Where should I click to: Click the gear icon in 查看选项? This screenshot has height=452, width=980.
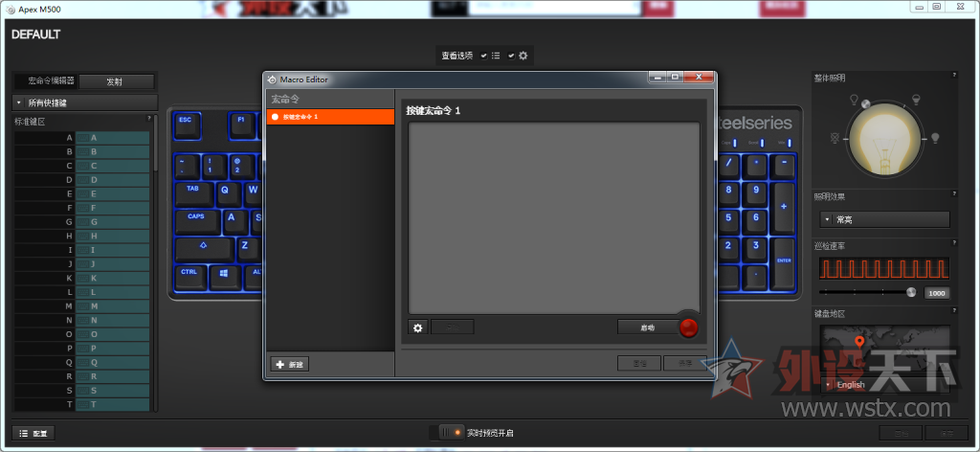(523, 56)
